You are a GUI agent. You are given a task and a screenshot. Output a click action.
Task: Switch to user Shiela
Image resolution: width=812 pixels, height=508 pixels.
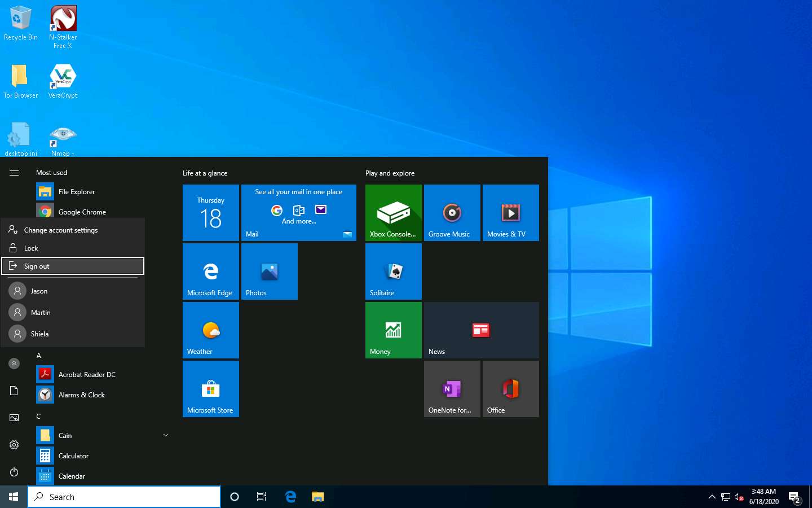tap(73, 334)
